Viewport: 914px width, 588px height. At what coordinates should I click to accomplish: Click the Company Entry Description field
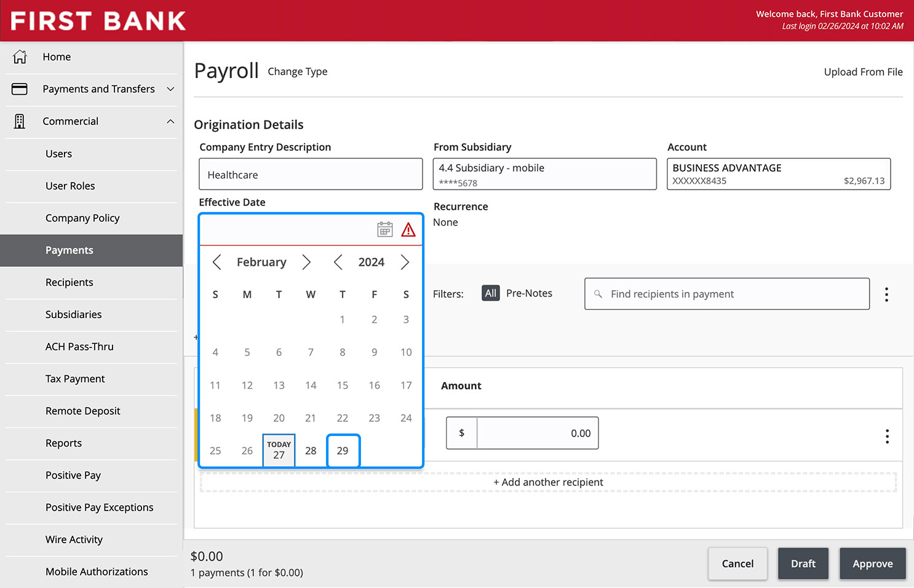(x=311, y=174)
